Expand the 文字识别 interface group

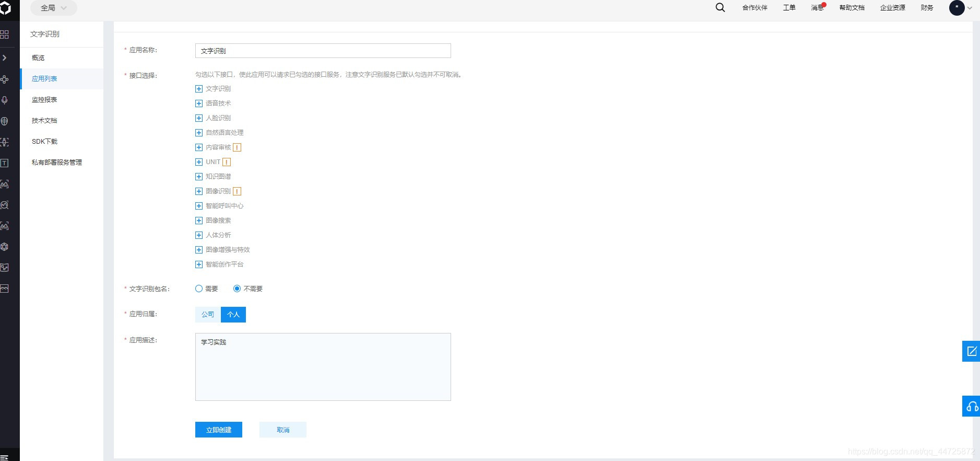pyautogui.click(x=198, y=89)
